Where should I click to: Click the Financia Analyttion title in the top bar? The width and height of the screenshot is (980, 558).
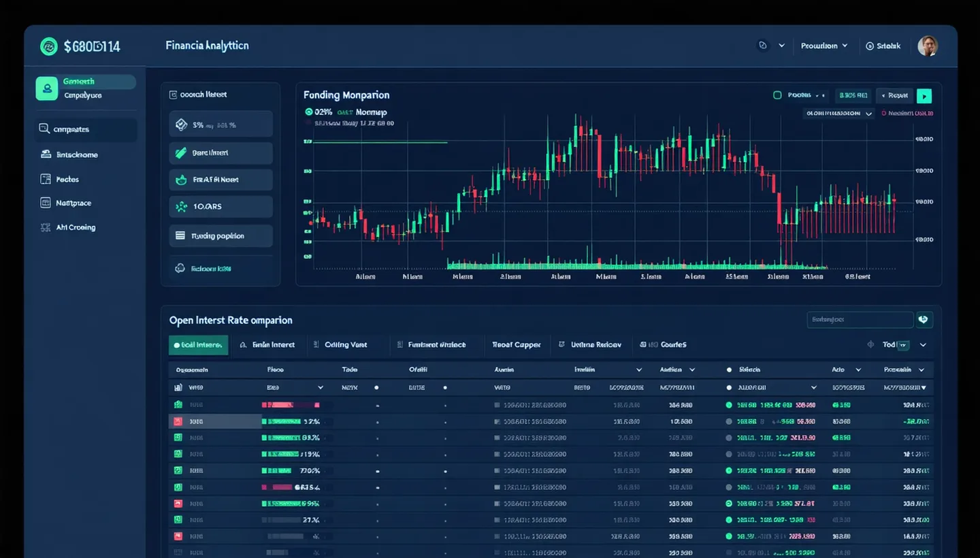(207, 46)
